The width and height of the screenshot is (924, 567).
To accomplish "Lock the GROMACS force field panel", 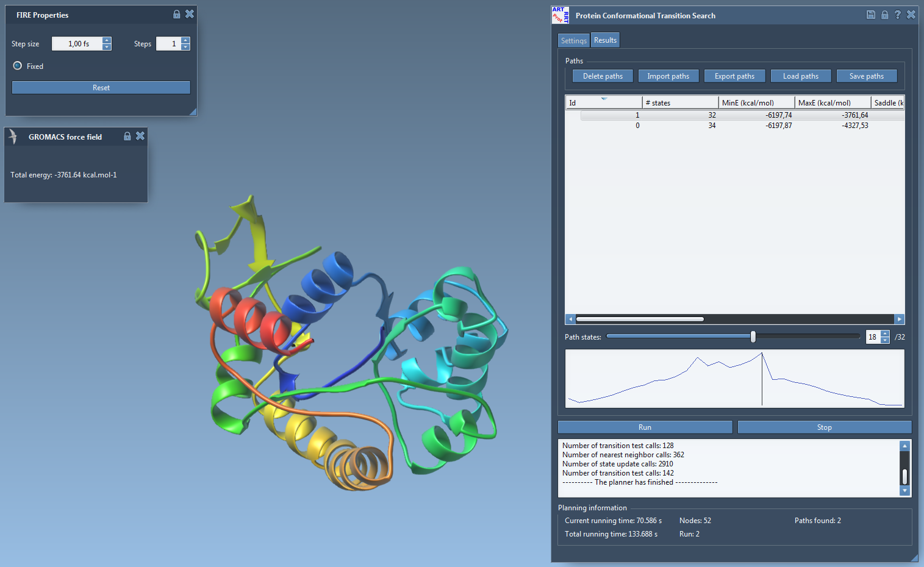I will click(x=127, y=136).
